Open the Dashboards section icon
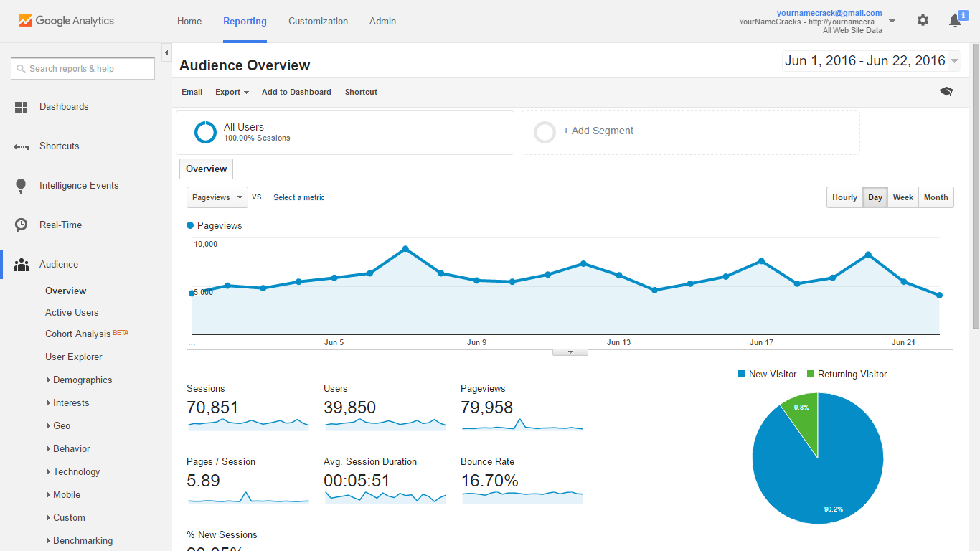Viewport: 980px width, 551px height. (22, 106)
